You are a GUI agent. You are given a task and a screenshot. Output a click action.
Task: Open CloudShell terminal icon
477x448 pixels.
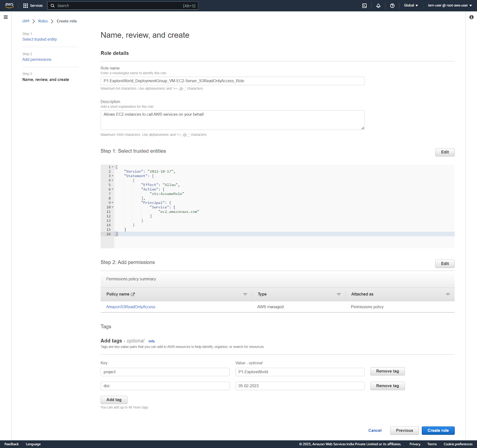[364, 6]
